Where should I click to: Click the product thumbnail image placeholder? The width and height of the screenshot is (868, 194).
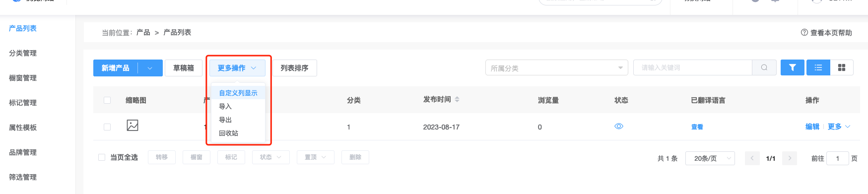coord(133,125)
